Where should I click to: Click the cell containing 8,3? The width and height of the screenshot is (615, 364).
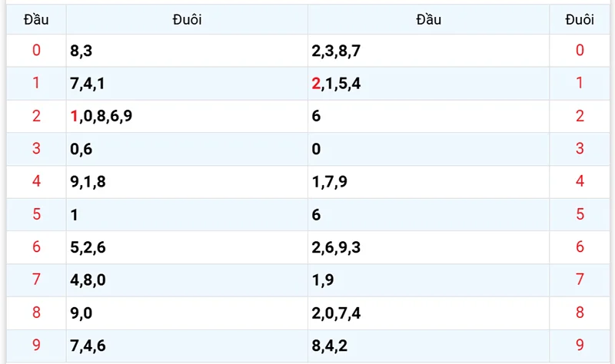coord(81,51)
